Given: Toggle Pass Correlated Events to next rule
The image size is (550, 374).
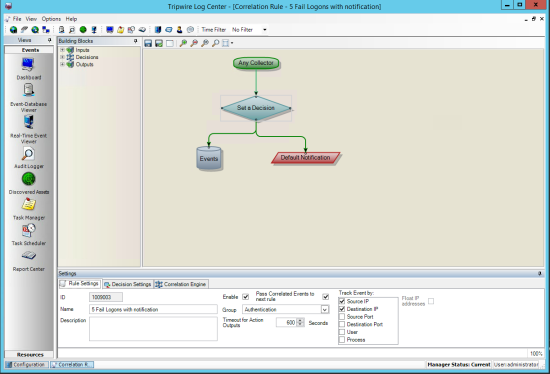Looking at the screenshot, I should (326, 297).
